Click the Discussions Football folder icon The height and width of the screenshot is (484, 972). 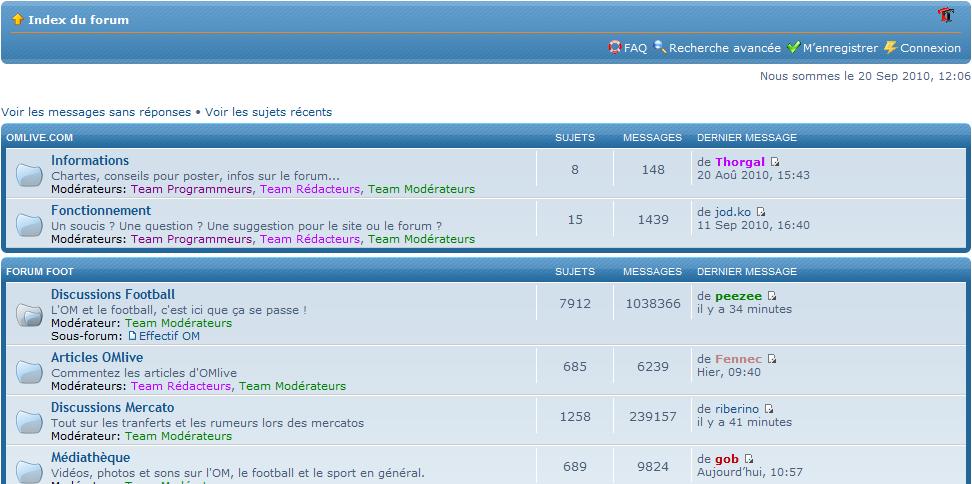[x=28, y=315]
